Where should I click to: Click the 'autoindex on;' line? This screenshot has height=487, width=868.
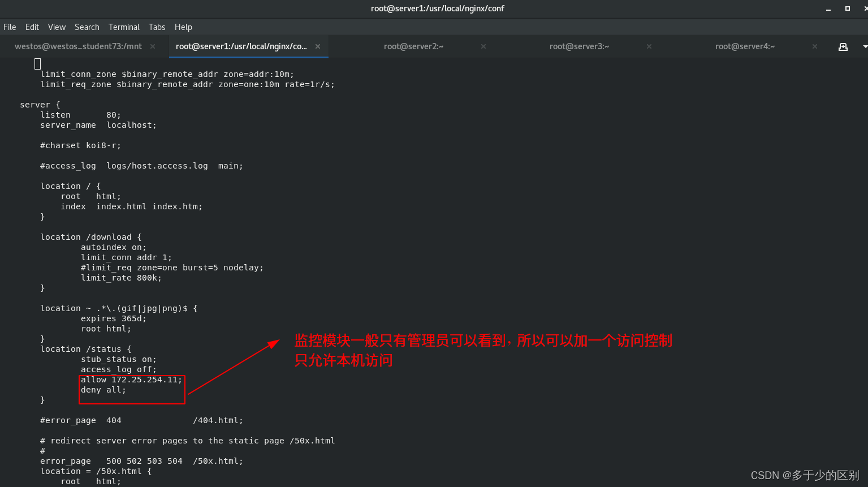tap(114, 247)
